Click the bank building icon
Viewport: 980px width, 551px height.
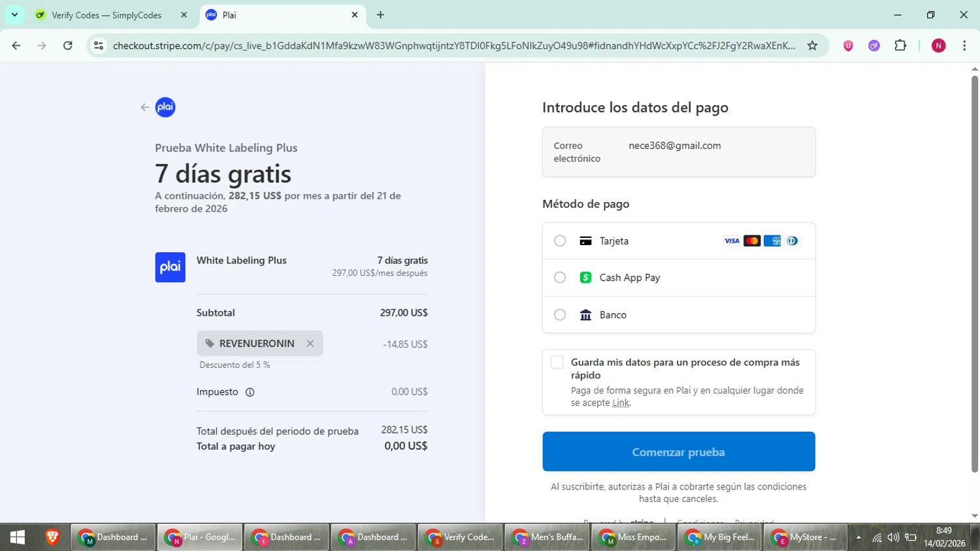585,315
